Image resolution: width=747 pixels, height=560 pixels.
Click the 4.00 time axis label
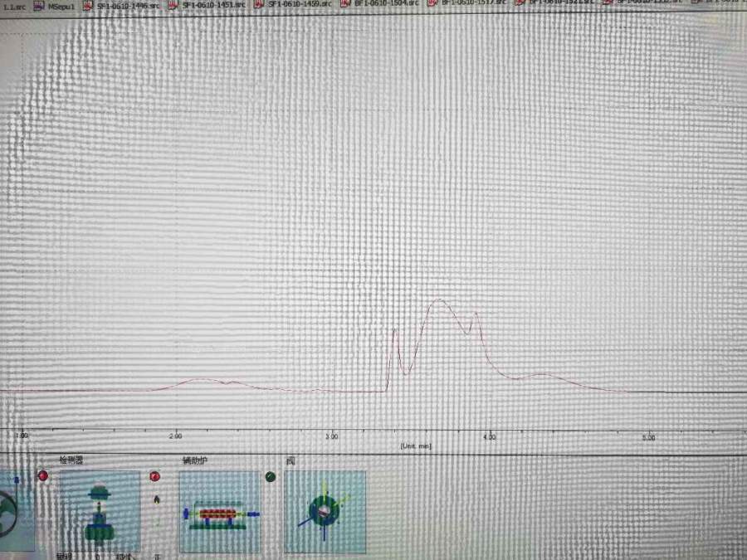click(x=489, y=436)
